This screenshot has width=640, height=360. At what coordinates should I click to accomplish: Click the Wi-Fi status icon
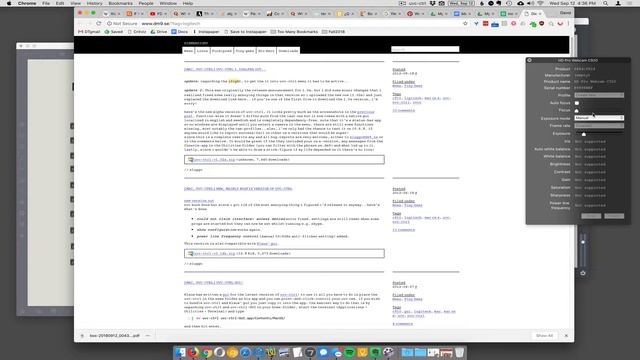tap(540, 3)
